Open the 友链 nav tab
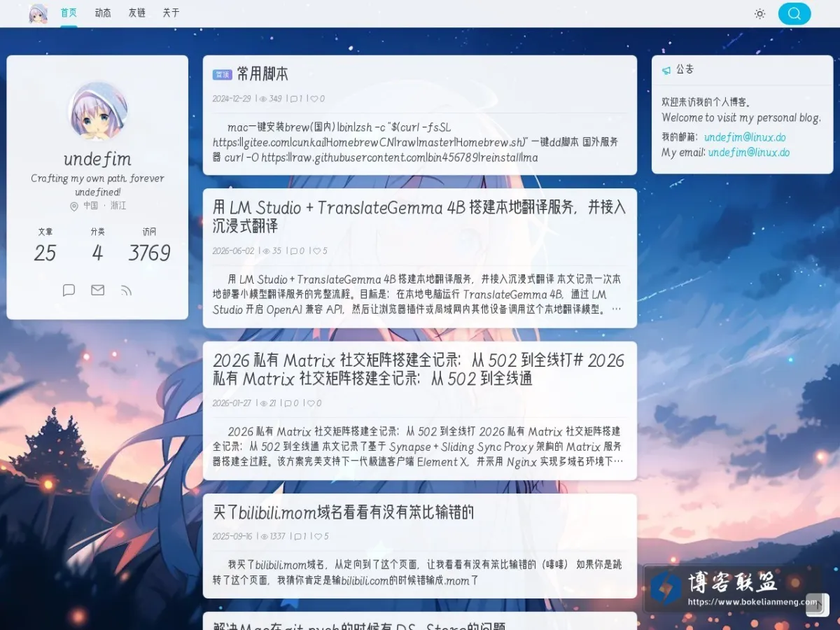 (x=137, y=13)
